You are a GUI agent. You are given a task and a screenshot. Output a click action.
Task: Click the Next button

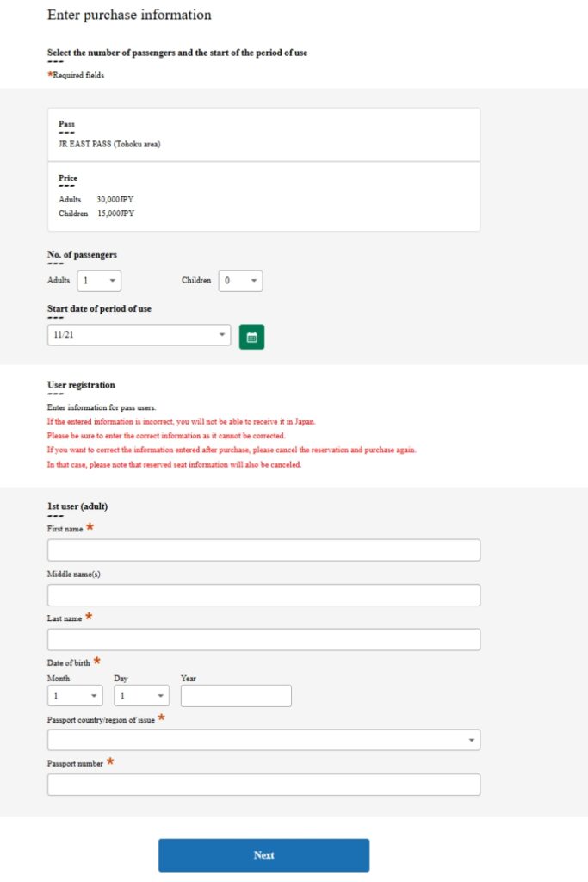pyautogui.click(x=263, y=854)
